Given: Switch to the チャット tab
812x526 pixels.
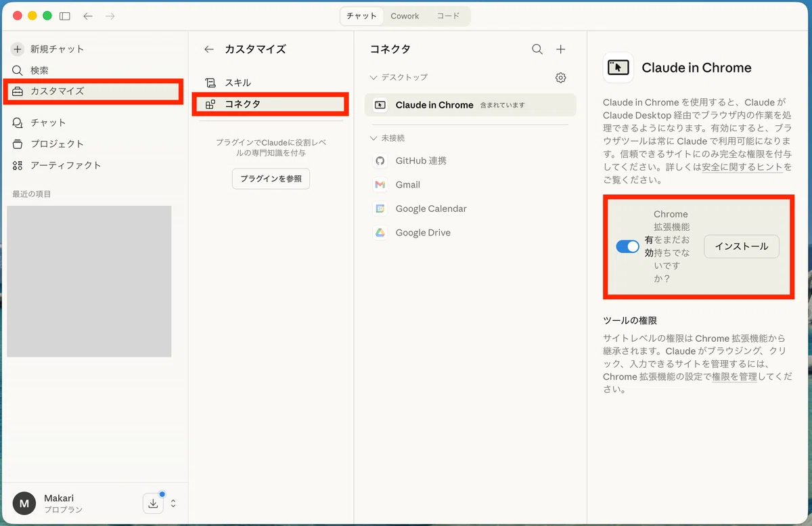Looking at the screenshot, I should coord(361,16).
